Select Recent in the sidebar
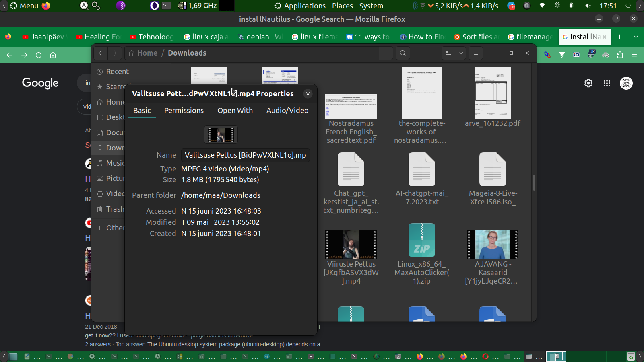The height and width of the screenshot is (362, 644). click(x=117, y=72)
